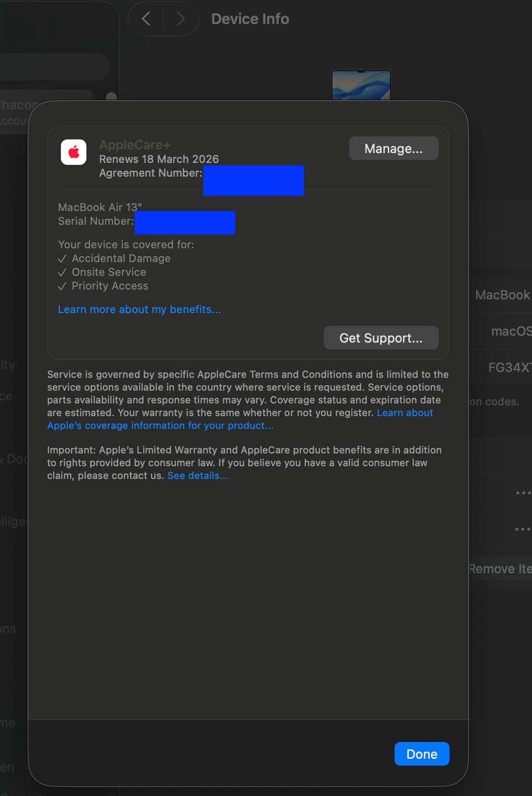Viewport: 532px width, 796px height.
Task: Click the Device Info window title
Action: [x=250, y=19]
